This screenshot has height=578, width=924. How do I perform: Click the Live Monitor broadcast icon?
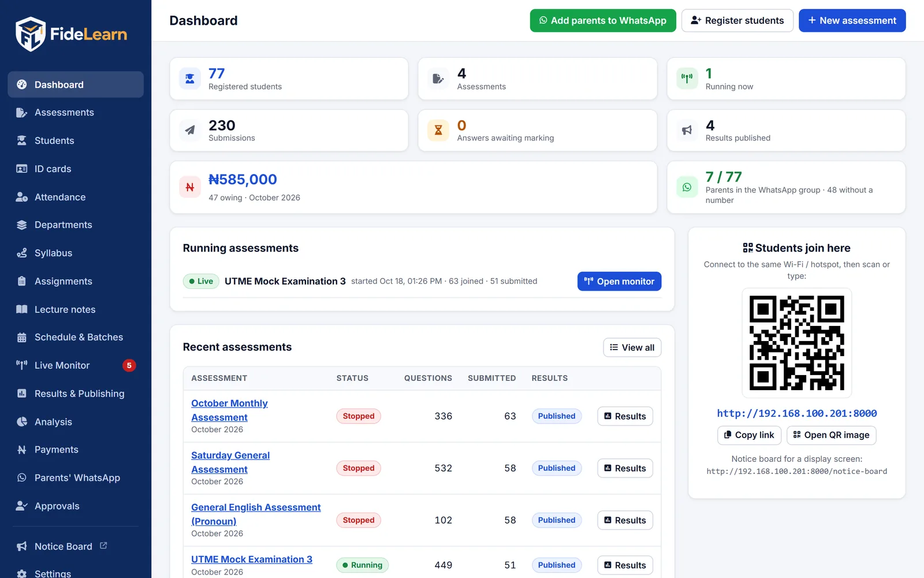[22, 365]
